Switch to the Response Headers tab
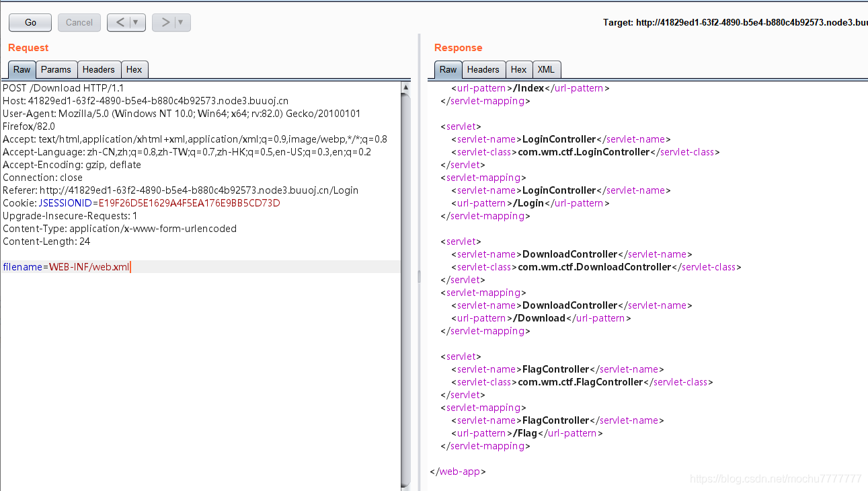Viewport: 868px width, 491px height. pos(483,69)
